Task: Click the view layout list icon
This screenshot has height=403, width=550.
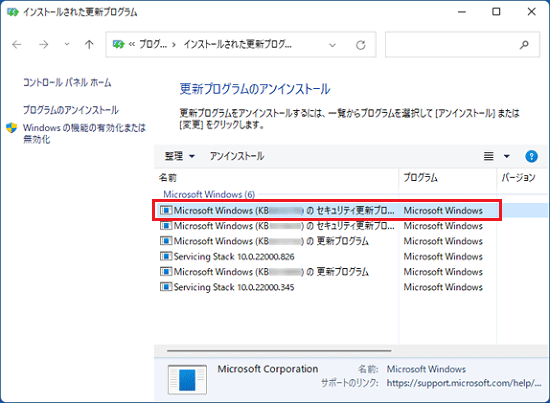Action: tap(489, 156)
